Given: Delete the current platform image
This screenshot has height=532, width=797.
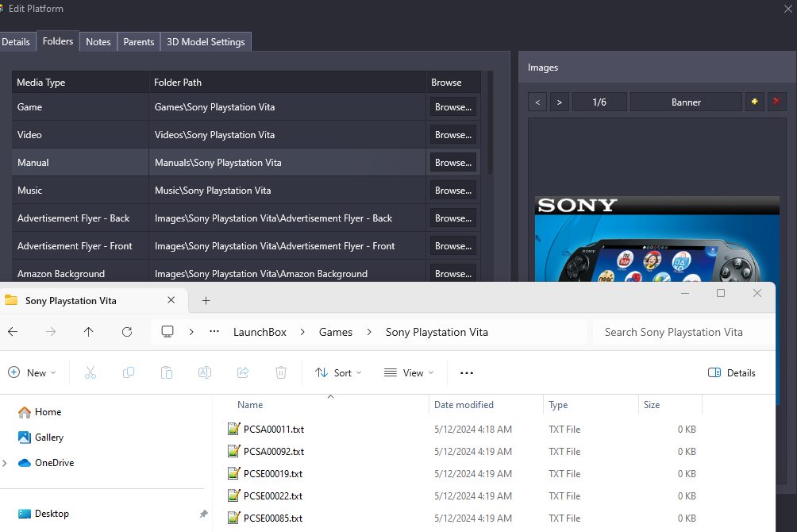Looking at the screenshot, I should (x=776, y=102).
